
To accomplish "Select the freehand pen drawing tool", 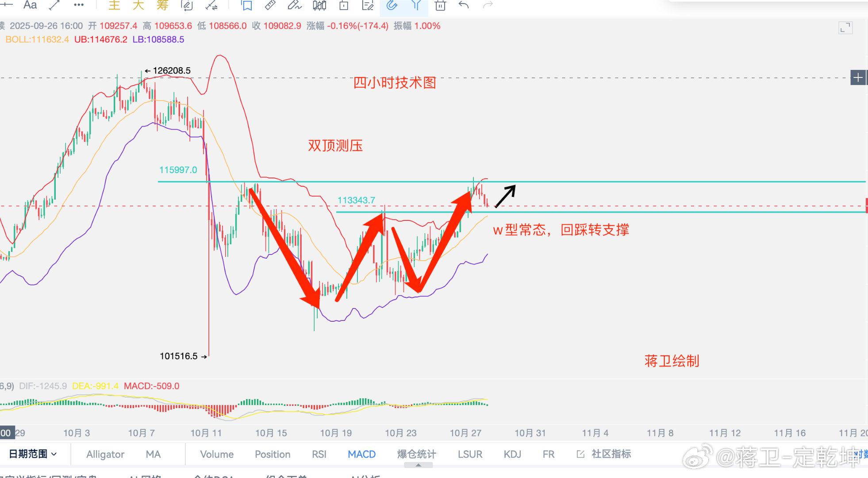I will [293, 6].
